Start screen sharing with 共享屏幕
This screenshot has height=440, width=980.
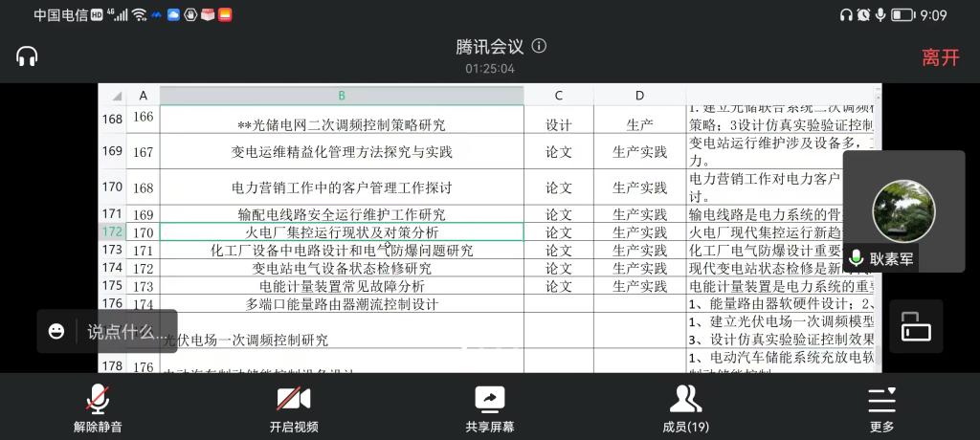490,406
